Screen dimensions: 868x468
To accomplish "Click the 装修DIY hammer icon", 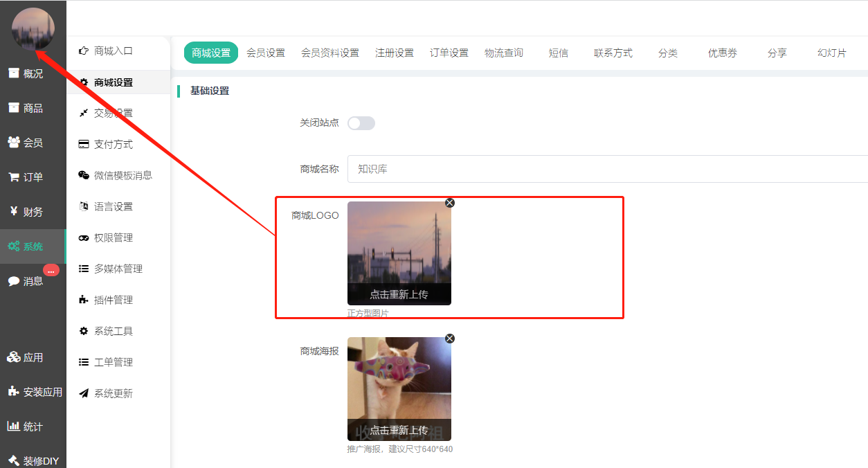I will pyautogui.click(x=14, y=460).
